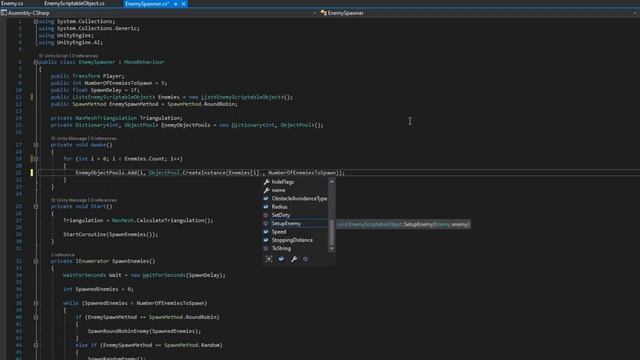Image resolution: width=640 pixels, height=360 pixels.
Task: Toggle the properties wrench filter in IntelliSense
Action: (293, 259)
